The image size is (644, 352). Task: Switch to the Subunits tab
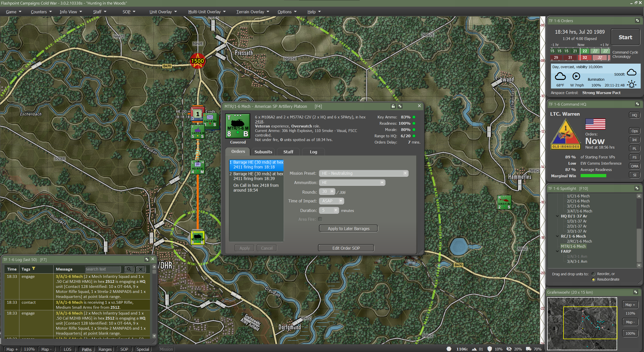tap(263, 152)
